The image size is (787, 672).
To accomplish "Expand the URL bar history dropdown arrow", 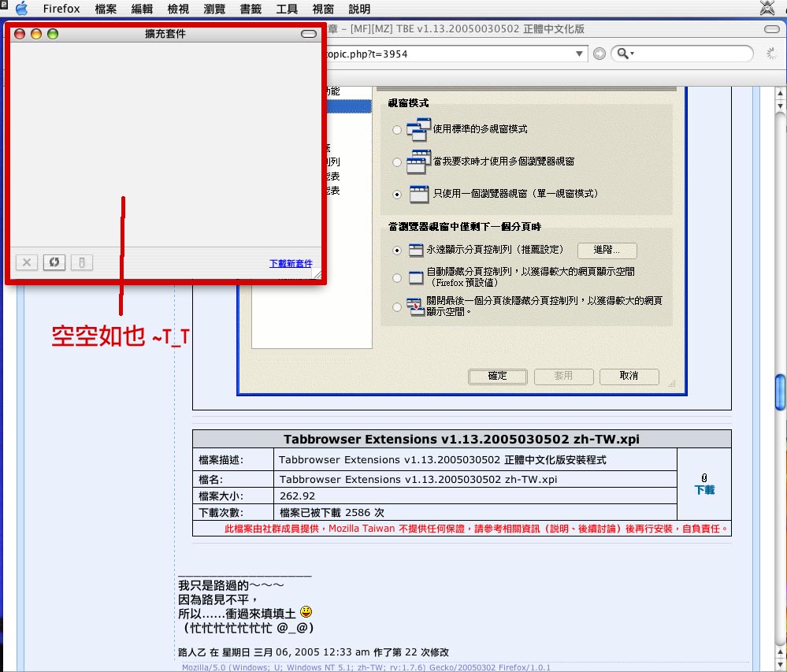I will click(579, 54).
